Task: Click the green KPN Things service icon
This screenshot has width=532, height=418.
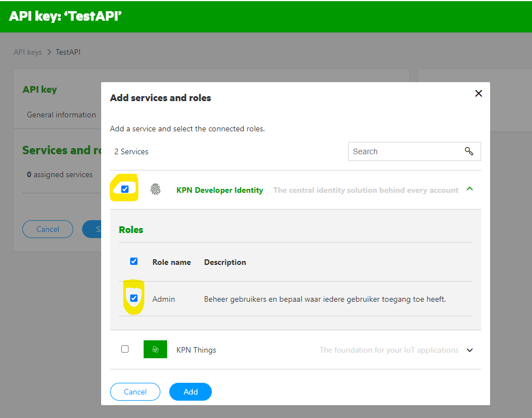Action: click(x=155, y=349)
